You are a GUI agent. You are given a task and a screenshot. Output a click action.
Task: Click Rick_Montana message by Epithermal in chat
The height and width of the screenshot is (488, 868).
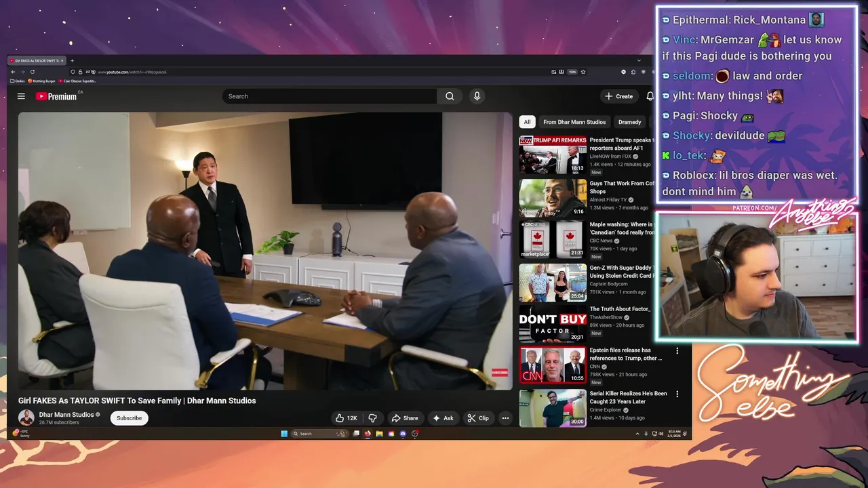click(743, 20)
